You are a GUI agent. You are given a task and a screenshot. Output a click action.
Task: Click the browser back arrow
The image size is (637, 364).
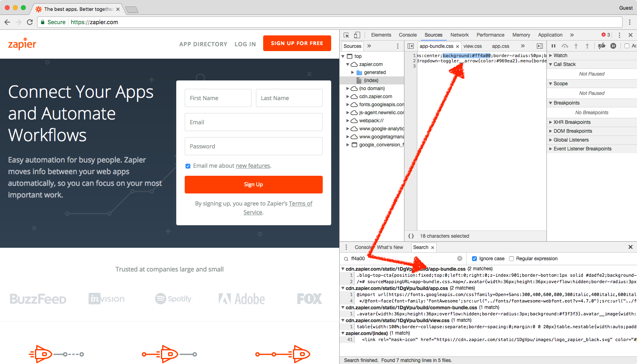click(7, 22)
